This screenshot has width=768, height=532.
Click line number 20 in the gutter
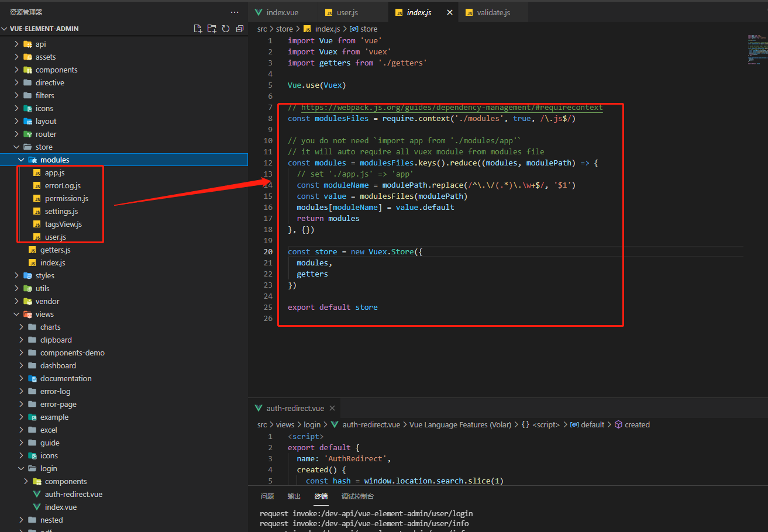click(x=268, y=251)
